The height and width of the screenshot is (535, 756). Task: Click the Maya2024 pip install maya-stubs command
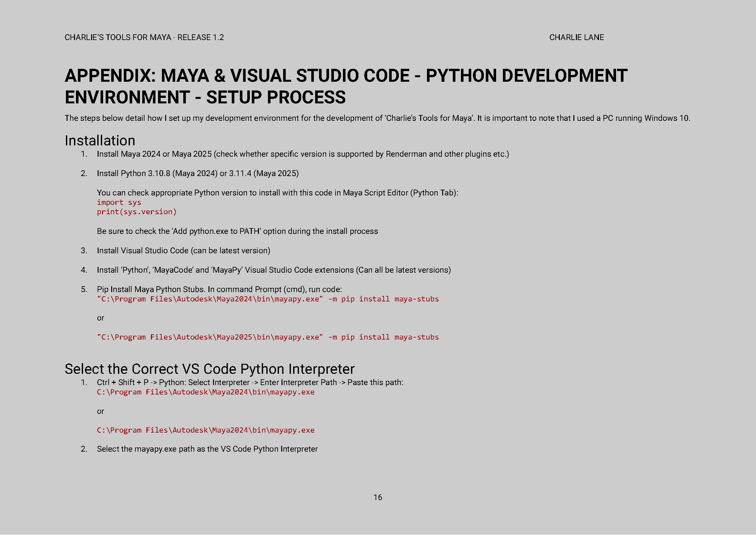point(268,299)
